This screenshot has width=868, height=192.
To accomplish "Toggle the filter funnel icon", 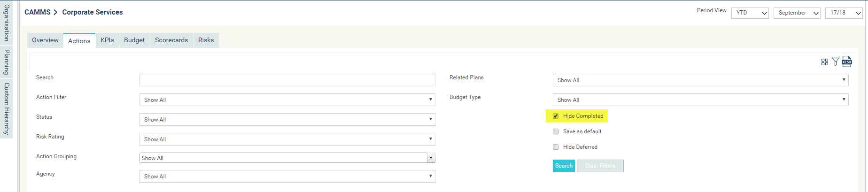I will tap(835, 61).
